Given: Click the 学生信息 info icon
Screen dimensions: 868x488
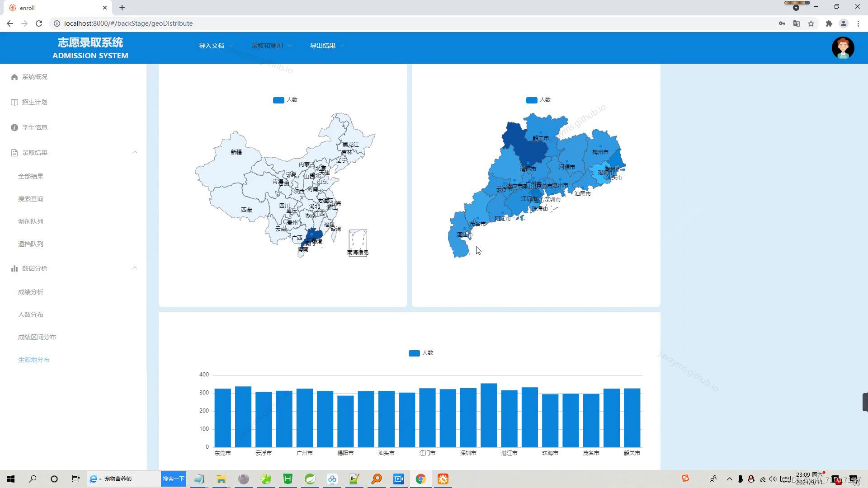Looking at the screenshot, I should click(14, 127).
